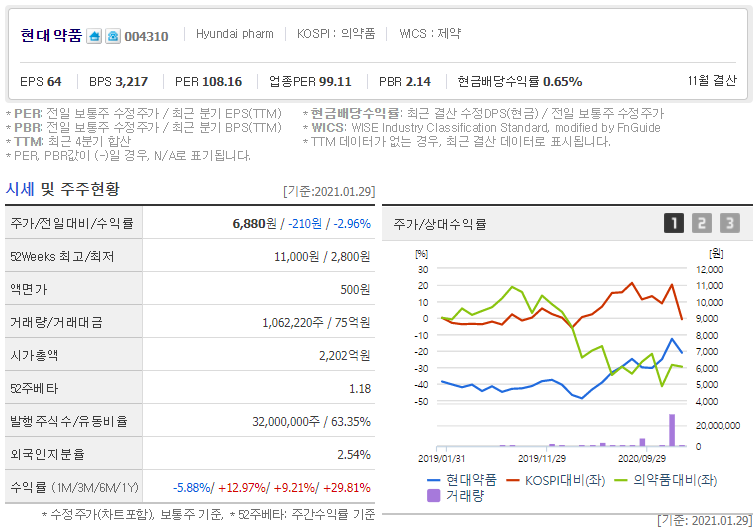
Task: Click the 주가/상대수익률 chart title
Action: click(440, 224)
